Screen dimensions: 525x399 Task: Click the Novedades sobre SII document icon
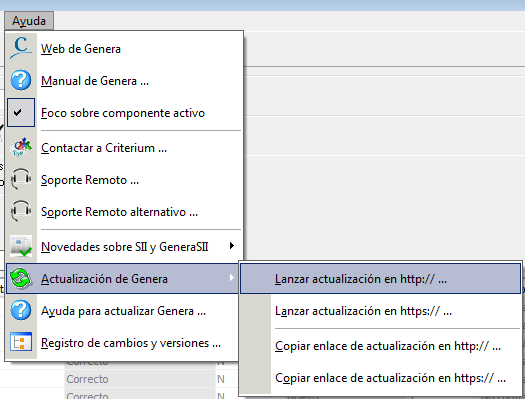tap(21, 246)
